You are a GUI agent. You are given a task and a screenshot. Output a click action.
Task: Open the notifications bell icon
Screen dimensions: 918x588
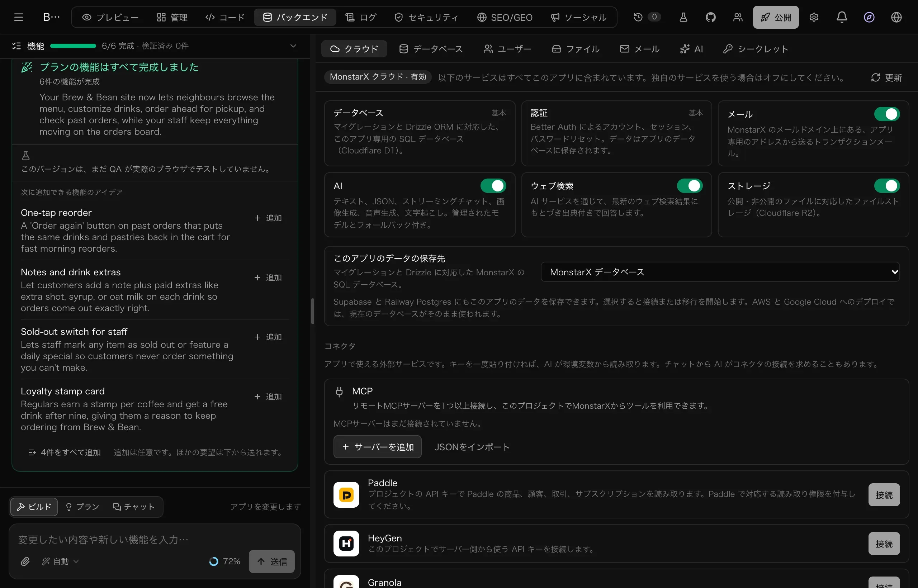click(x=842, y=17)
